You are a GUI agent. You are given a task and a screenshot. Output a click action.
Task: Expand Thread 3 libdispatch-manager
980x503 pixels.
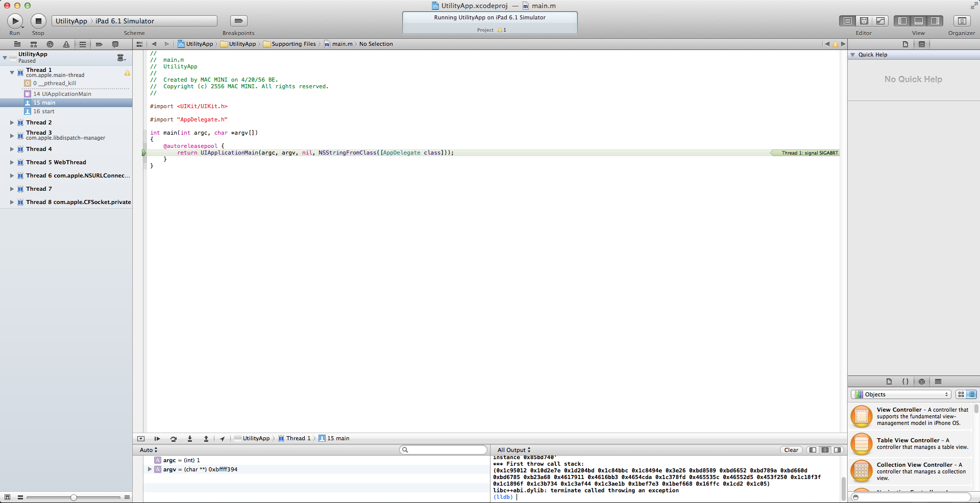click(x=12, y=135)
